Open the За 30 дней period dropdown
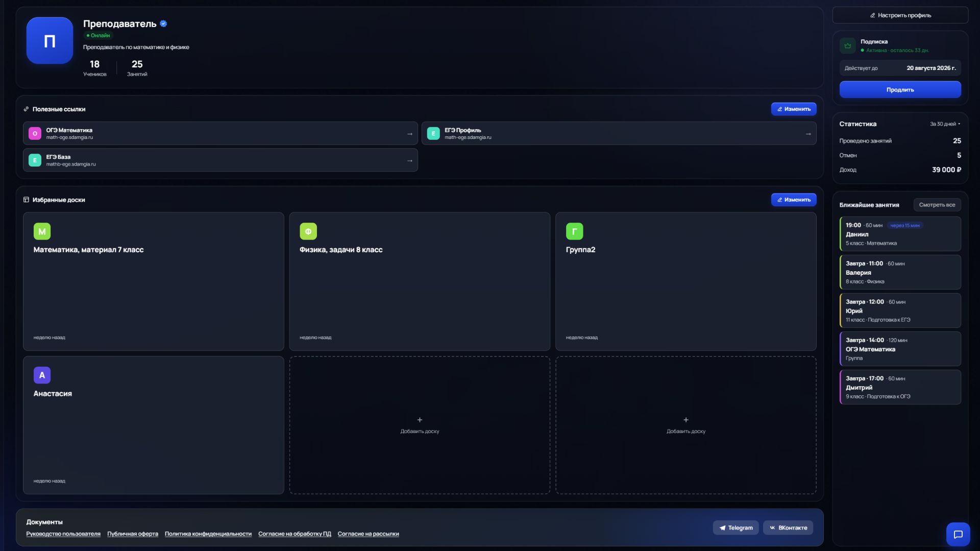The height and width of the screenshot is (551, 980). 945,124
